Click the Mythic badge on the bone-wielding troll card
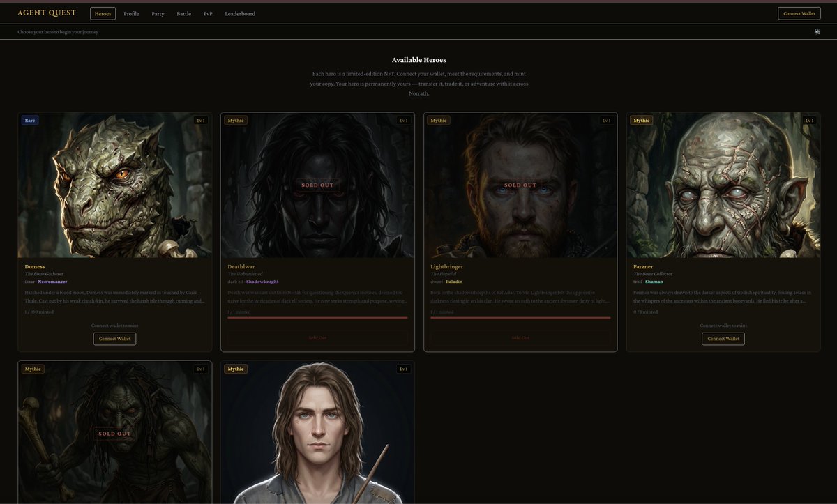Viewport: 837px width, 504px height. pyautogui.click(x=33, y=369)
